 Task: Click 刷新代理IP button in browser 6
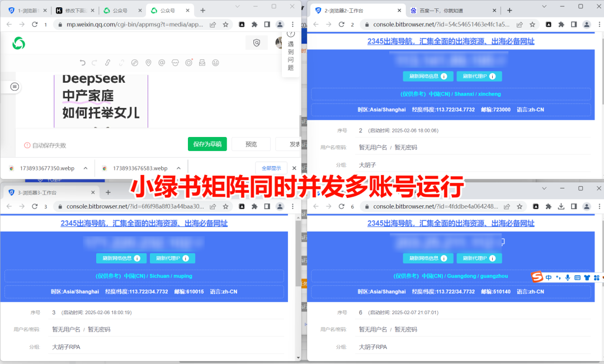pos(479,258)
